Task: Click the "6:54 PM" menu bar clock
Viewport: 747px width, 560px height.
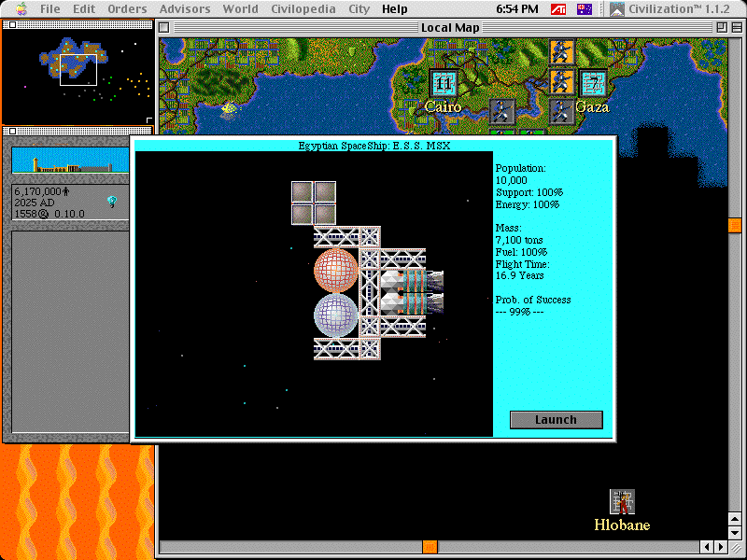Action: 517,9
